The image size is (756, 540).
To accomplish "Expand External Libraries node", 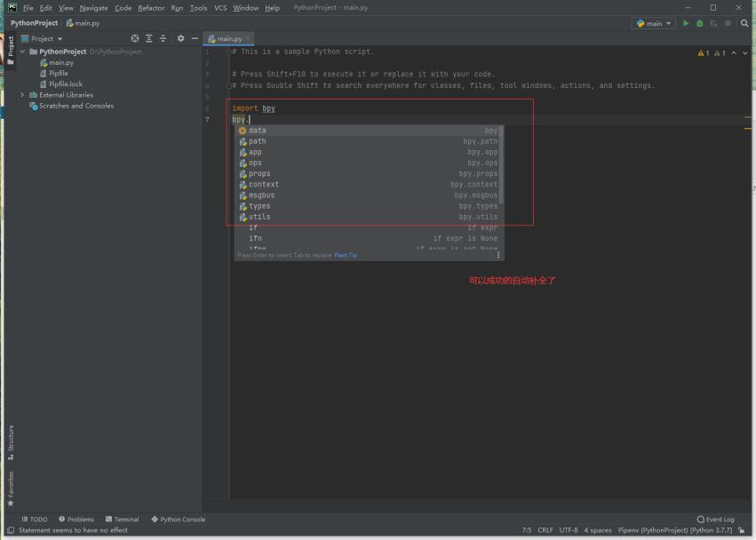I will point(22,95).
